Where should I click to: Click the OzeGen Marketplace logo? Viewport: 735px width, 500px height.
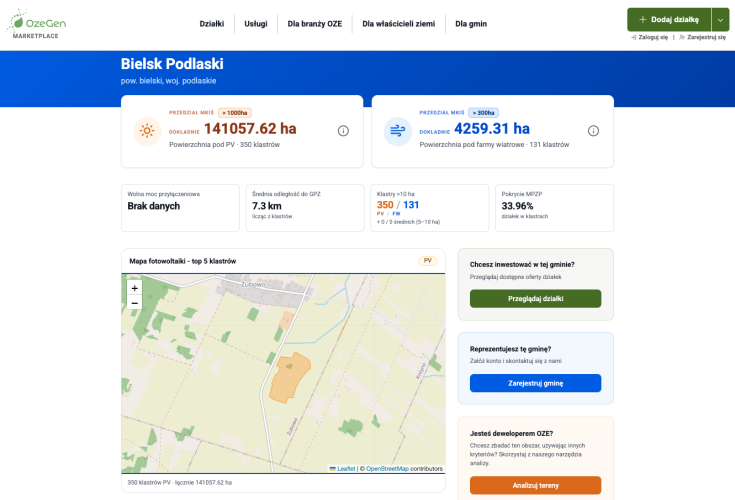pos(36,24)
